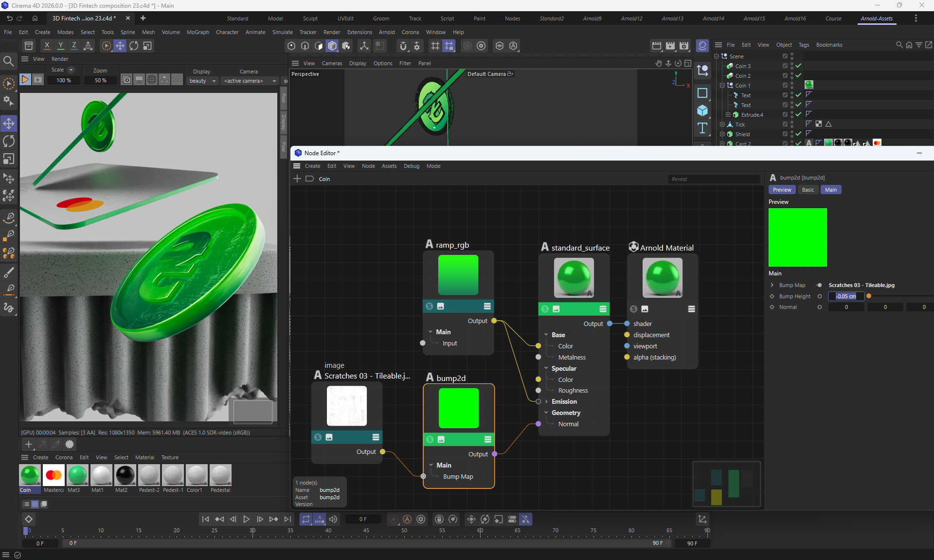Click the Text object icon
This screenshot has width=934, height=560.
(702, 128)
